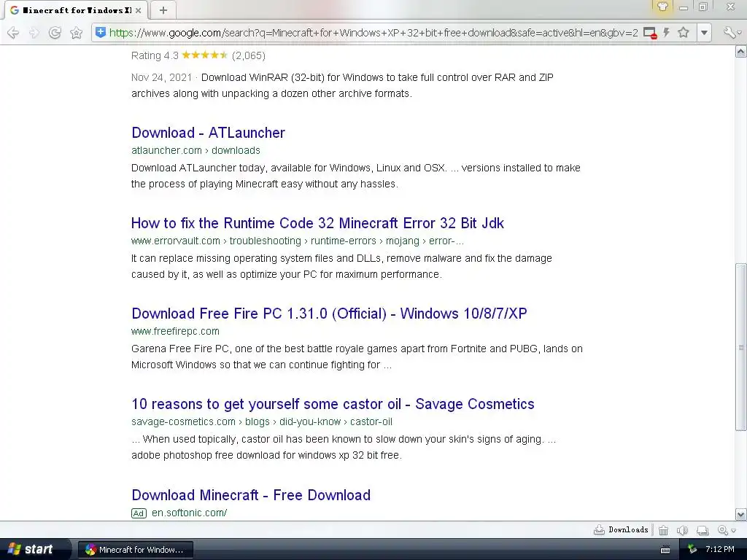This screenshot has height=560, width=747.
Task: Open the address bar history dropdown arrow
Action: coord(704,33)
